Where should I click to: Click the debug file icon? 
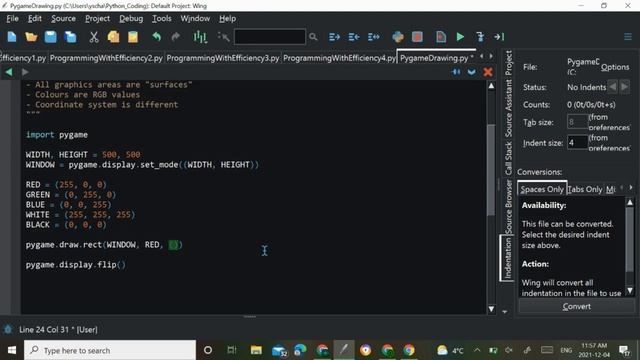coord(441,37)
